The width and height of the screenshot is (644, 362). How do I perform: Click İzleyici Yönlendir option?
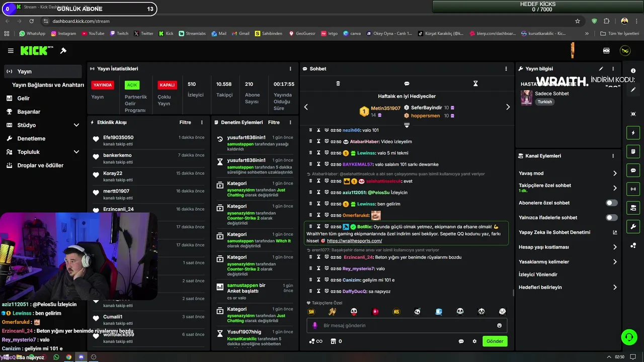538,275
